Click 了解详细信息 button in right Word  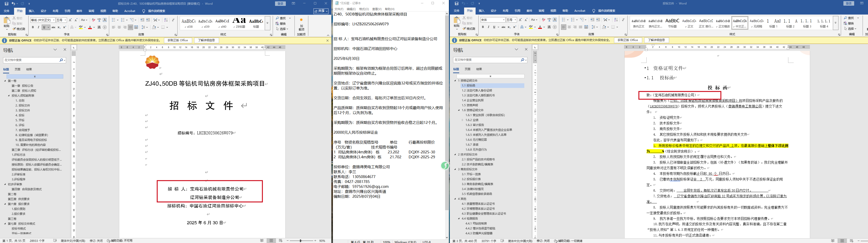pos(657,40)
